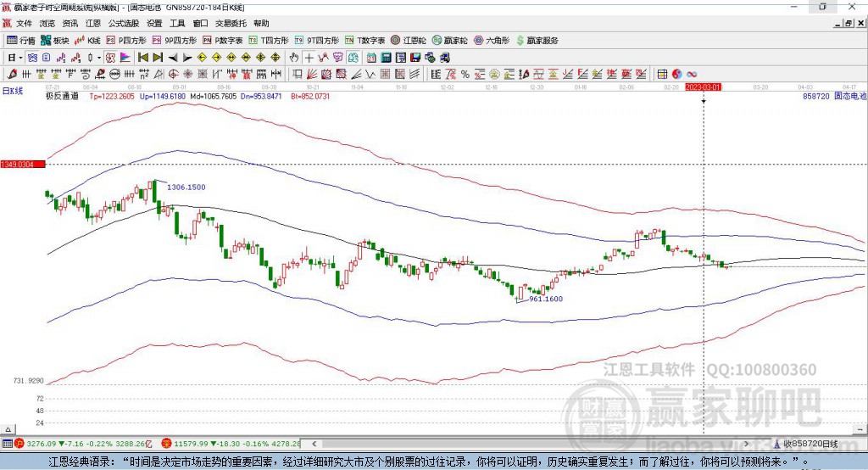This screenshot has width=868, height=470.
Task: Toggle the infinity loop icon in toolbar
Action: [692, 75]
